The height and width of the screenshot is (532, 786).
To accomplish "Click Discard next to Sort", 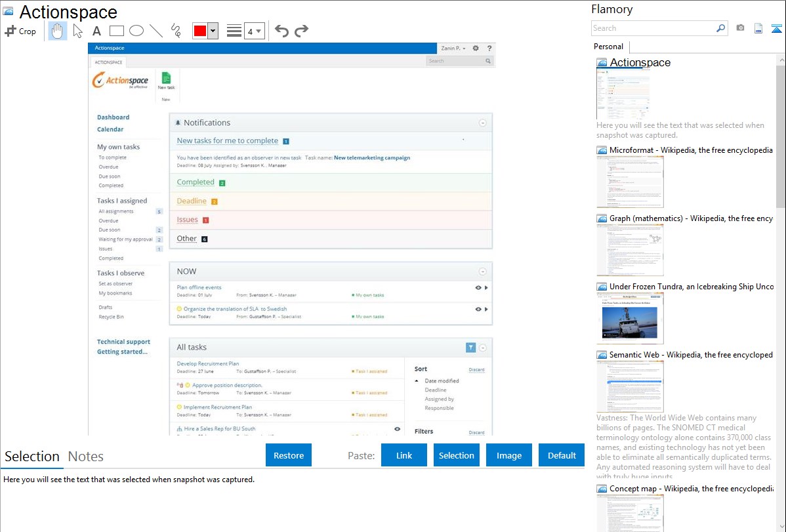I will pos(476,369).
